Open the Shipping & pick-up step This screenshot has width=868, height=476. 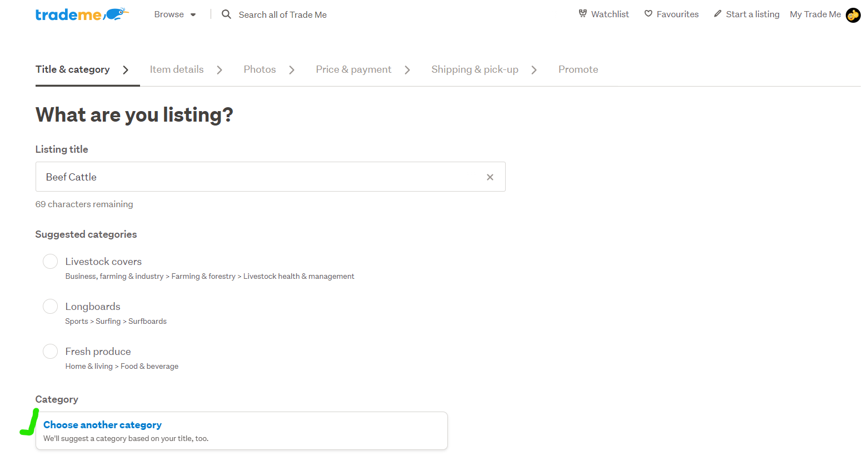475,69
